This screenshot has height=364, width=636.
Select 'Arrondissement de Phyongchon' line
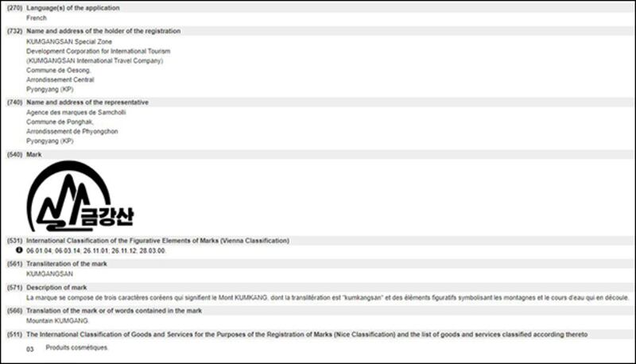point(72,131)
